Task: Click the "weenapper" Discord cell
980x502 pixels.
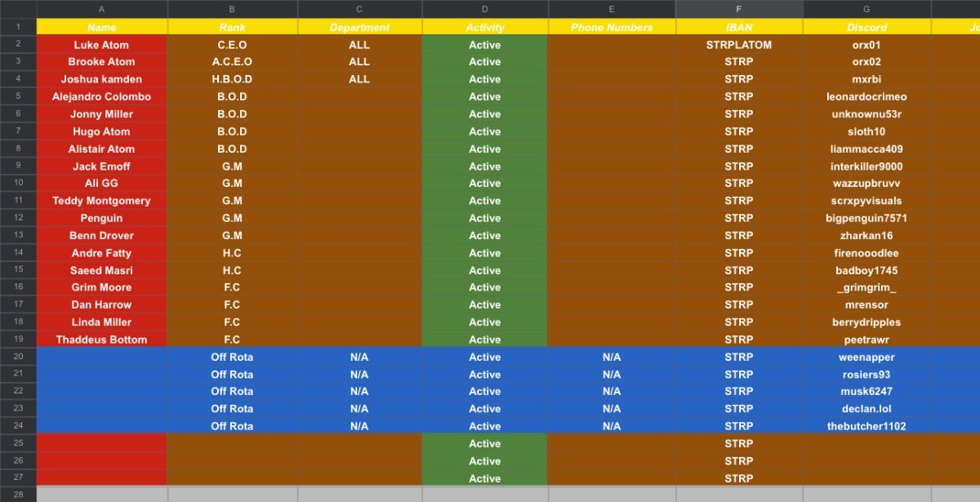Action: click(866, 357)
